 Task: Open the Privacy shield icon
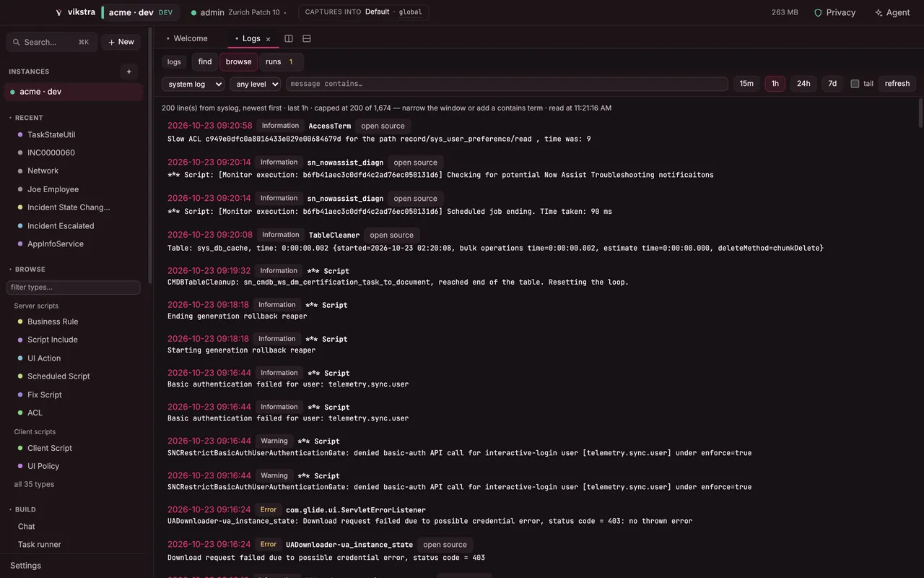tap(818, 12)
